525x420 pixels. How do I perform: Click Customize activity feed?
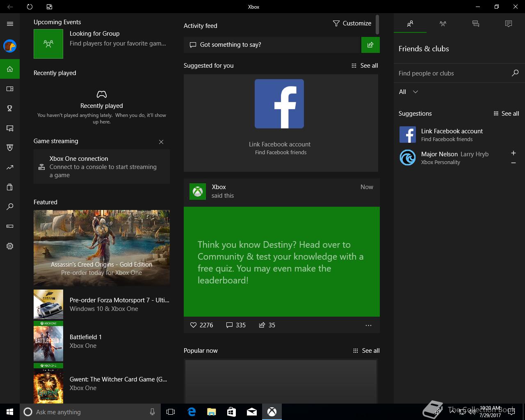[352, 23]
